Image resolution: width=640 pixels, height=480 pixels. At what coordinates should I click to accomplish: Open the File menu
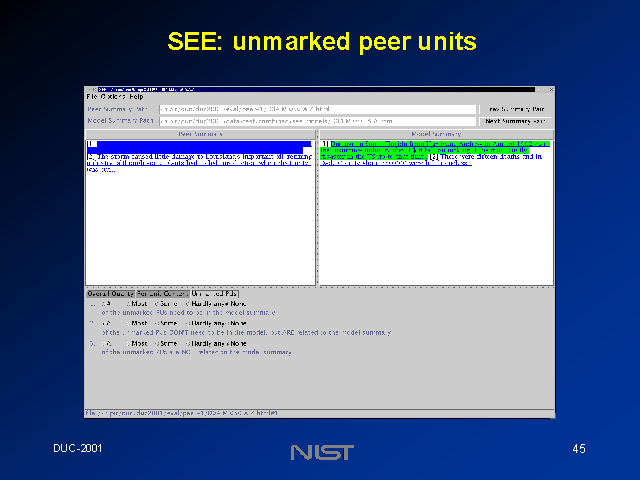tap(92, 96)
